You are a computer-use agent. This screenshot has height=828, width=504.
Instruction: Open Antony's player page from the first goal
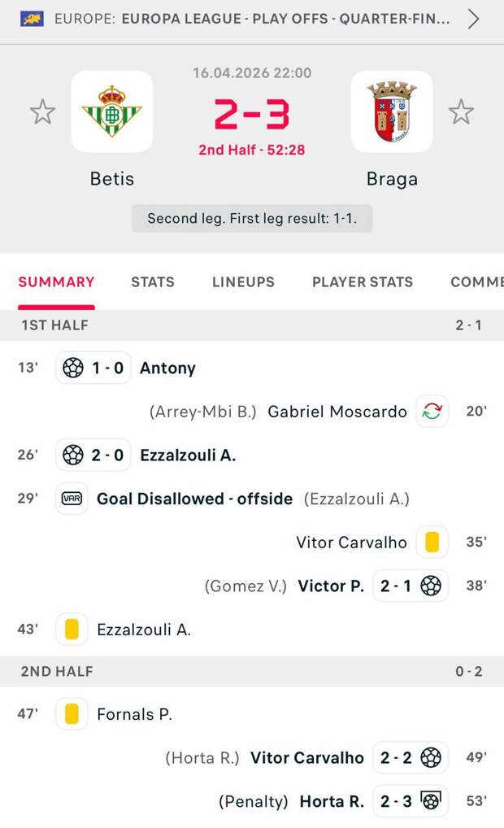pyautogui.click(x=167, y=368)
